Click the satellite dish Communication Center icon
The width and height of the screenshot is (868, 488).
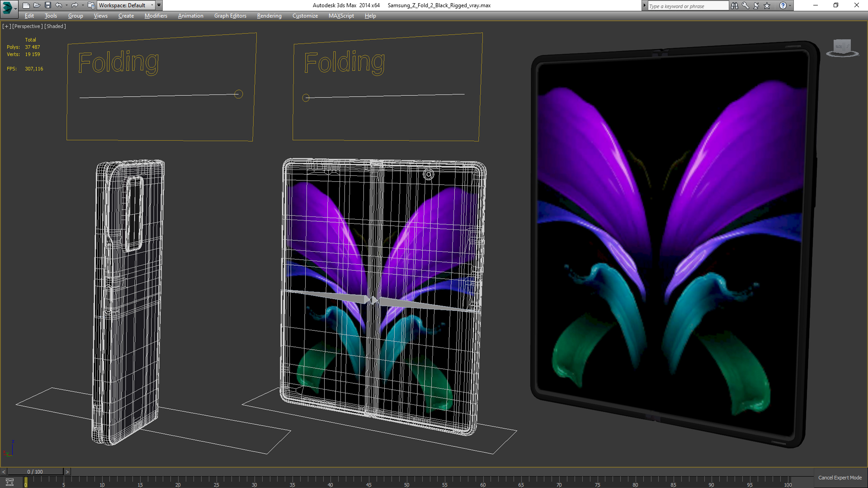tap(756, 5)
